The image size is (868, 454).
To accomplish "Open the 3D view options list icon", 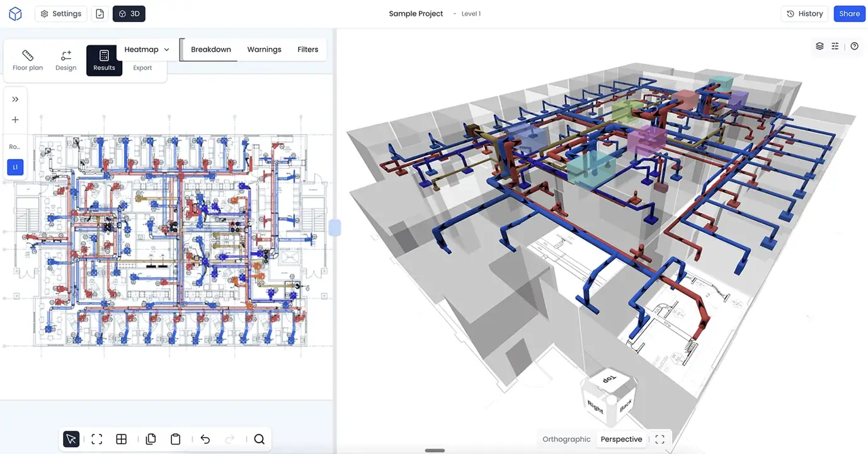I will [x=835, y=46].
